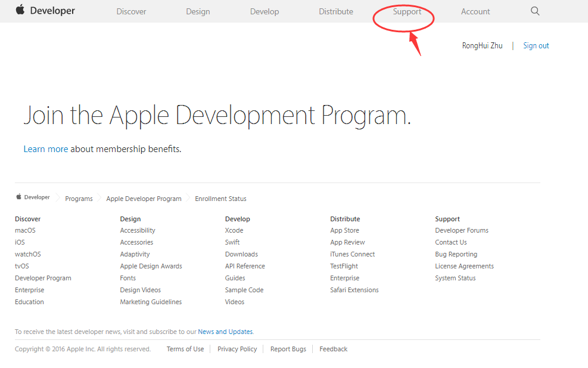Open the iTunes Connect footer link
The image size is (588, 368).
click(352, 254)
